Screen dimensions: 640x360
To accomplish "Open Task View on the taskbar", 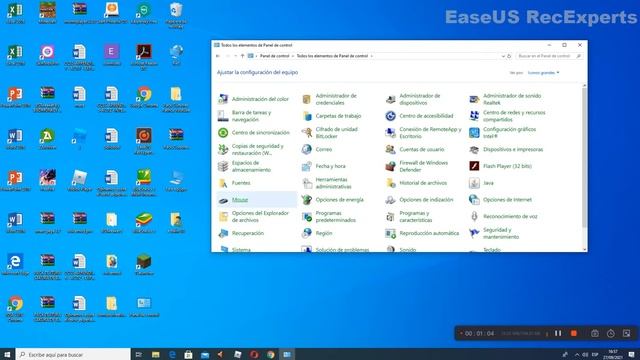I will pyautogui.click(x=139, y=355).
